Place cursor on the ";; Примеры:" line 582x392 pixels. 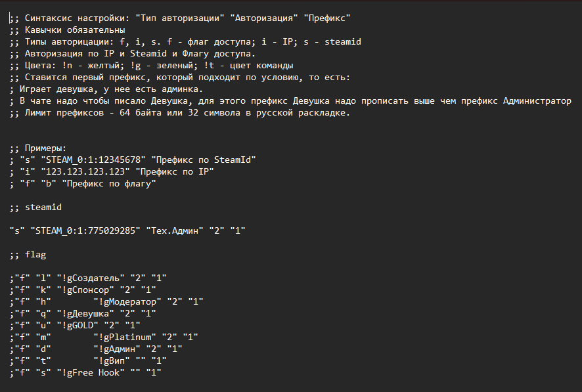click(x=38, y=148)
